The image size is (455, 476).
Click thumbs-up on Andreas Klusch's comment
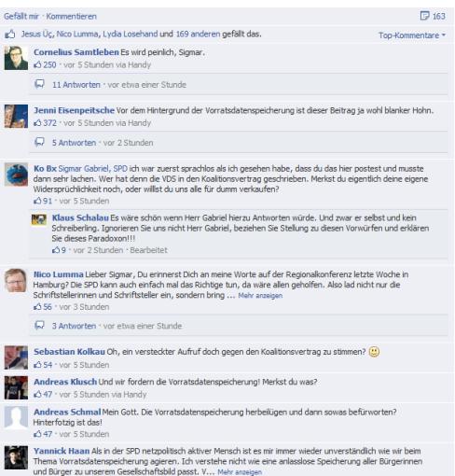point(37,394)
